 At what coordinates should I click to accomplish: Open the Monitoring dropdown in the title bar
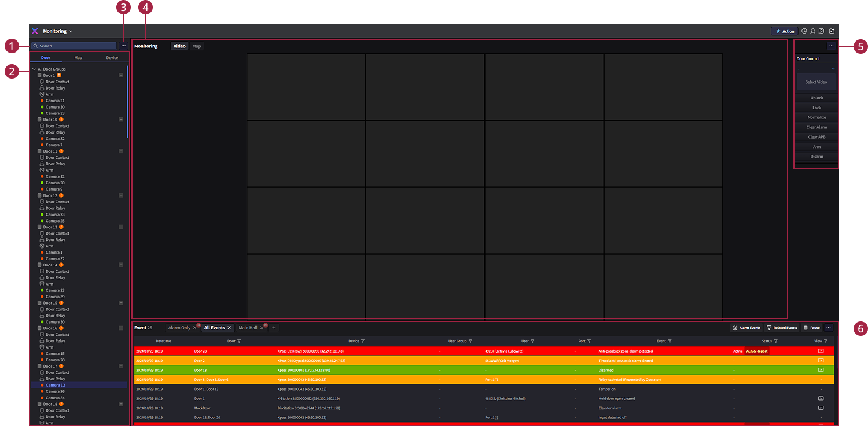point(71,31)
